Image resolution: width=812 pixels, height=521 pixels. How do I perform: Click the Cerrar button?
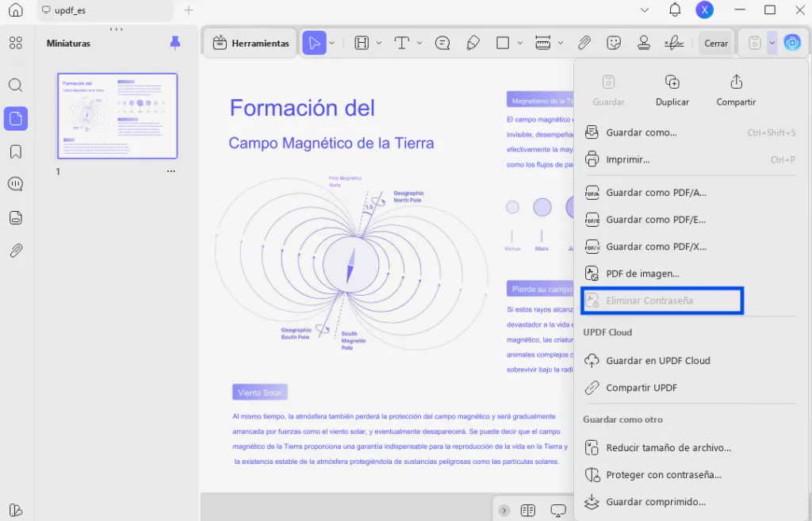[716, 44]
